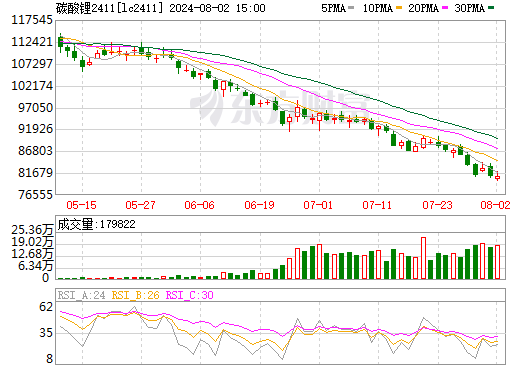Viewport: 520px width, 365px height.
Task: Click the 2024-08-02 15:00 timestamp
Action: [218, 8]
